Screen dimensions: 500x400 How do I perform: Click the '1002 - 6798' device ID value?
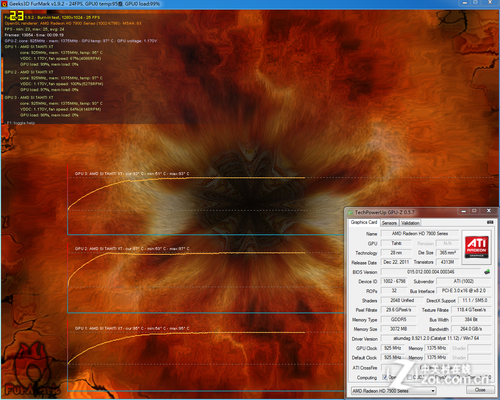click(394, 281)
